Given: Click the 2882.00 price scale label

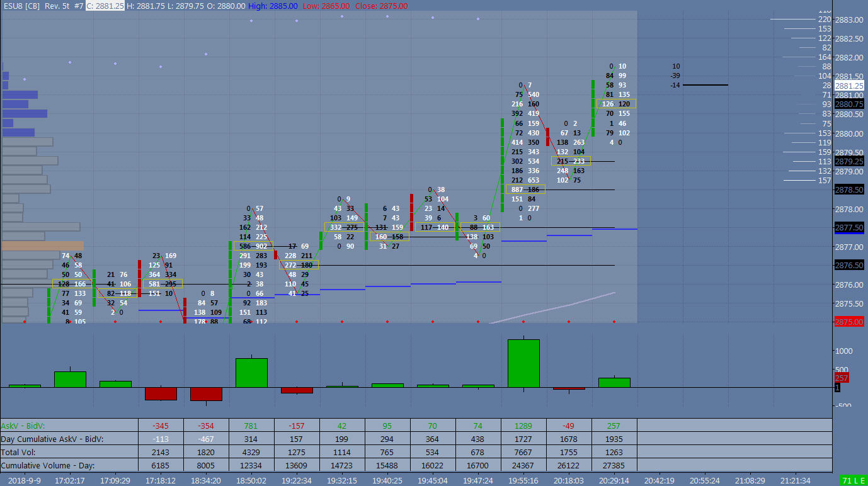Looking at the screenshot, I should [x=849, y=57].
